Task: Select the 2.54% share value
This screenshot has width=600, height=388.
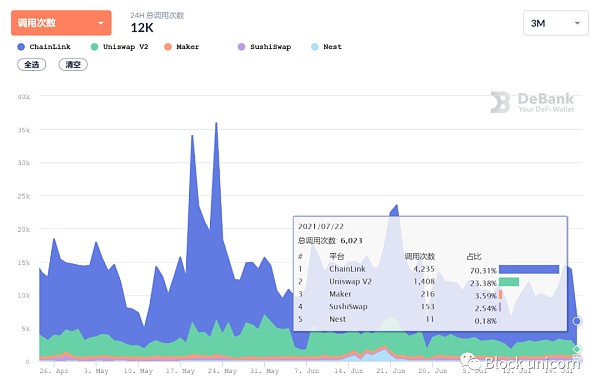Action: point(486,308)
